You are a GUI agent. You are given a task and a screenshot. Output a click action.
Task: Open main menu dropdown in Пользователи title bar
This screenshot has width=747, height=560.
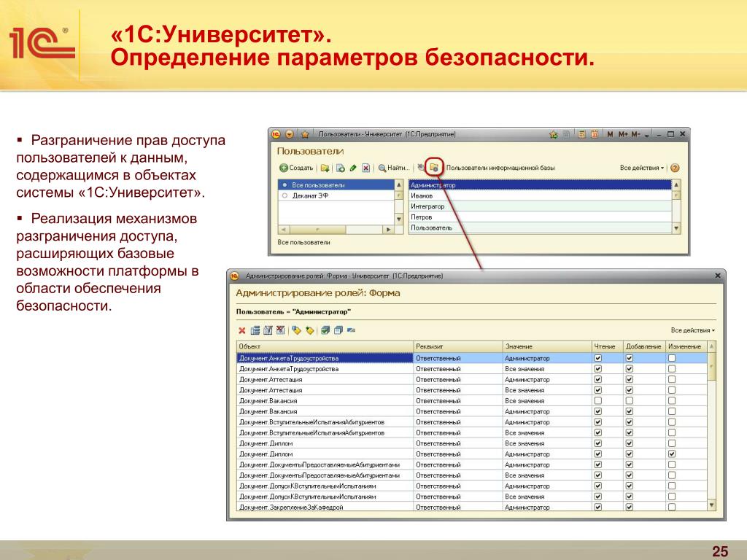coord(290,134)
